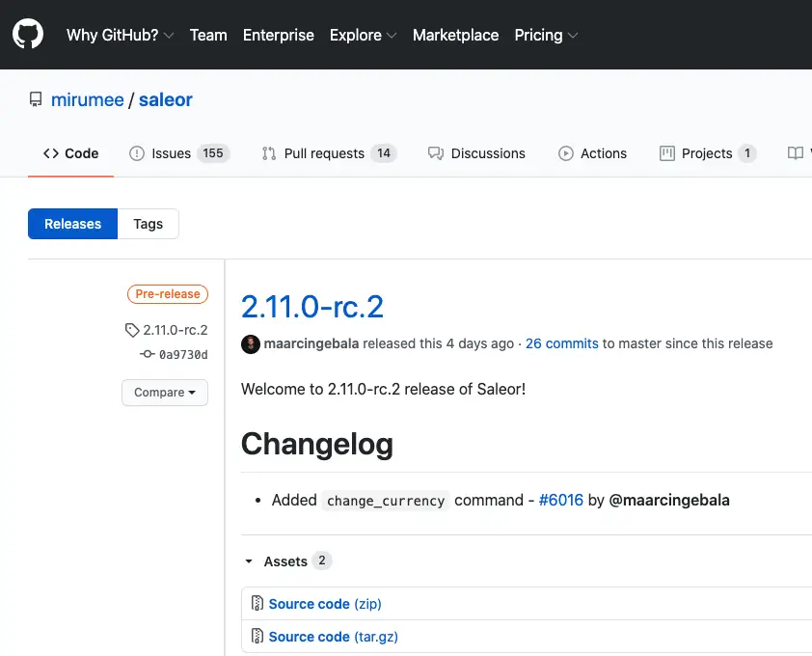
Task: Open the mirumee owner link
Action: coord(88,99)
